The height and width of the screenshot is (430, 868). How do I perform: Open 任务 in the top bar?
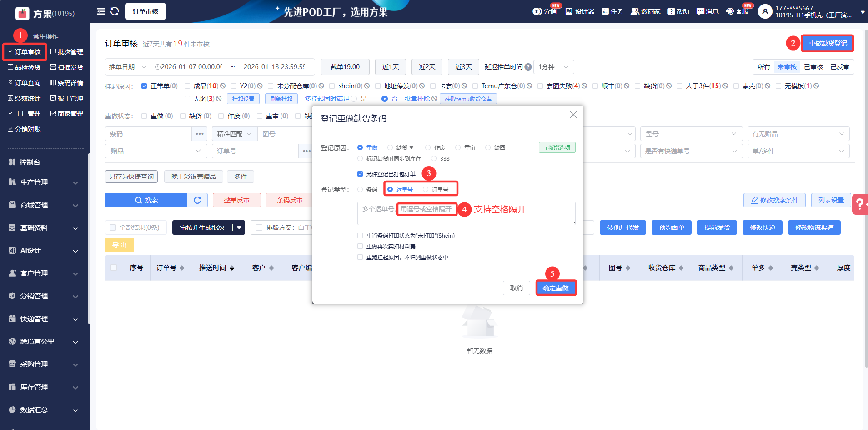tap(612, 11)
